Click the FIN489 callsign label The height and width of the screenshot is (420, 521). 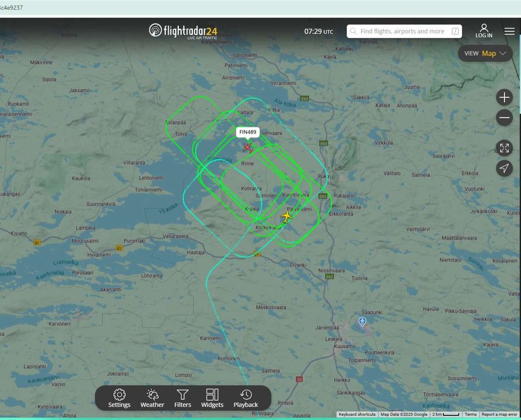[x=248, y=132]
